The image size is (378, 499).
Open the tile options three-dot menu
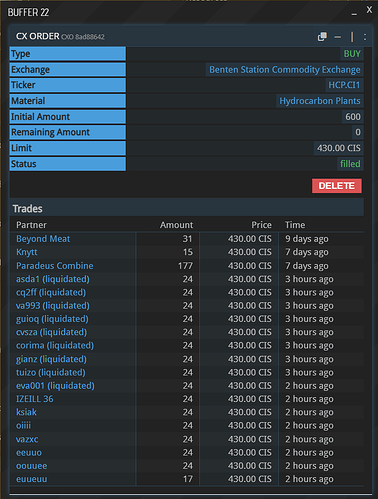point(365,37)
